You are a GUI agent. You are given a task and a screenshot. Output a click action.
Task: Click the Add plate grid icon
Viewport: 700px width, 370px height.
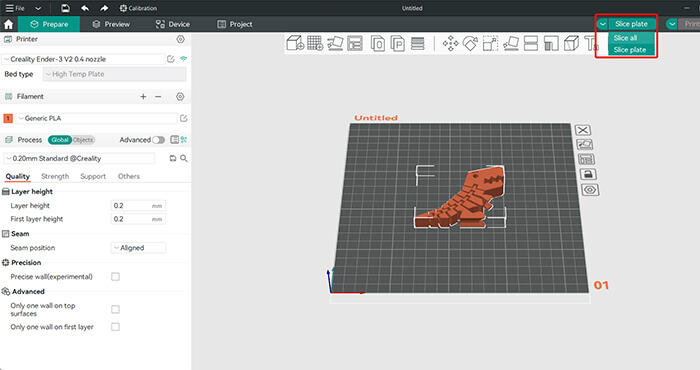coord(315,43)
